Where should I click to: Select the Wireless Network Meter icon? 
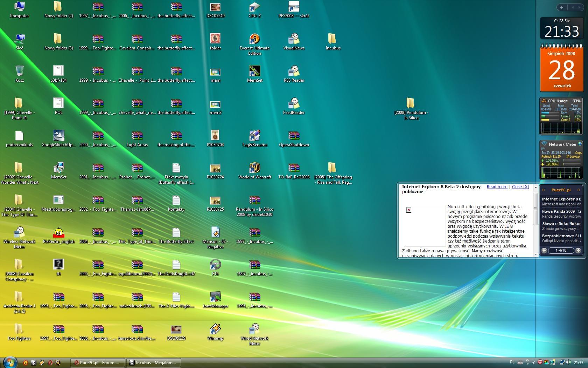coord(20,238)
